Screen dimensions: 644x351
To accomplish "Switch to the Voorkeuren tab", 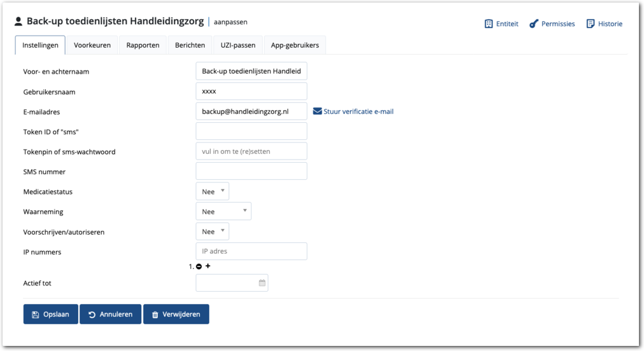I will 92,45.
